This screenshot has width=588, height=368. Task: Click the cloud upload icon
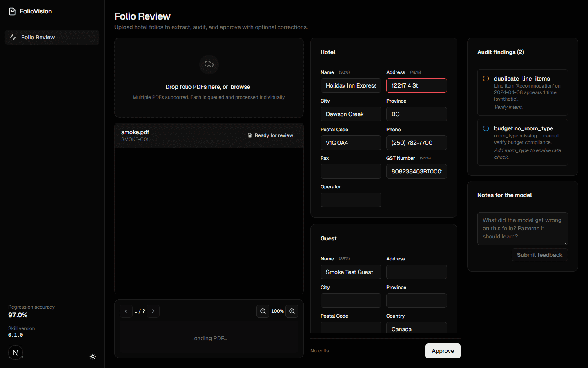click(x=209, y=65)
